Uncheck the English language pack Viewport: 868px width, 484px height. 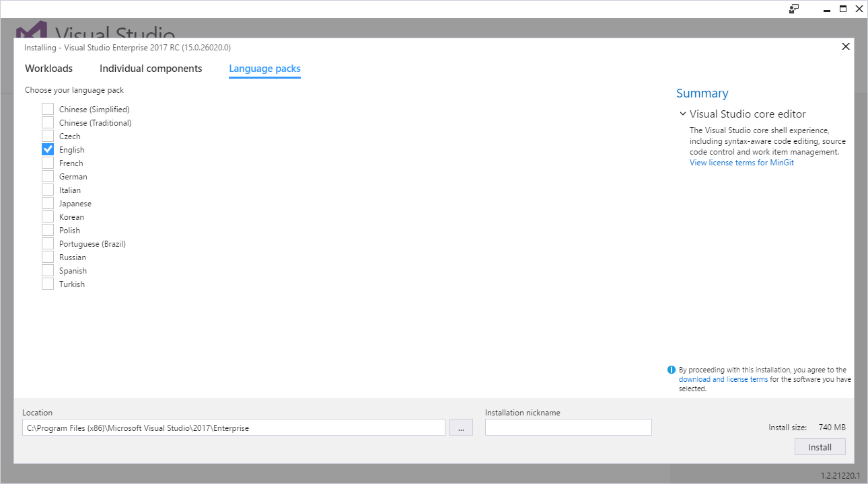(x=48, y=149)
